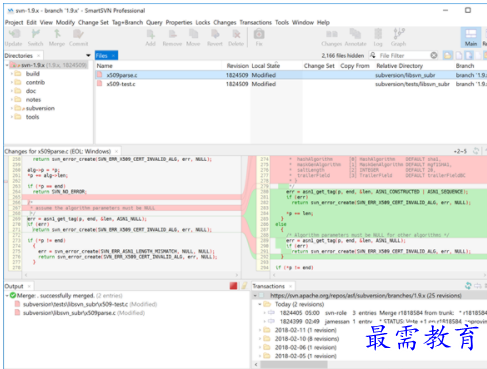The height and width of the screenshot is (369, 487).
Task: Sort files by Revision column
Action: (237, 66)
